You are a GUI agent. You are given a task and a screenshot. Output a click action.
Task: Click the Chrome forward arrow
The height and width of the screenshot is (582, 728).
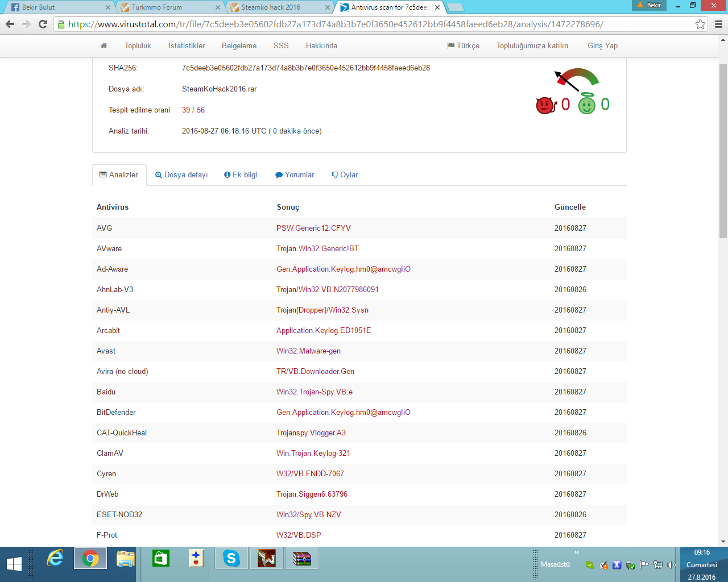coord(26,24)
